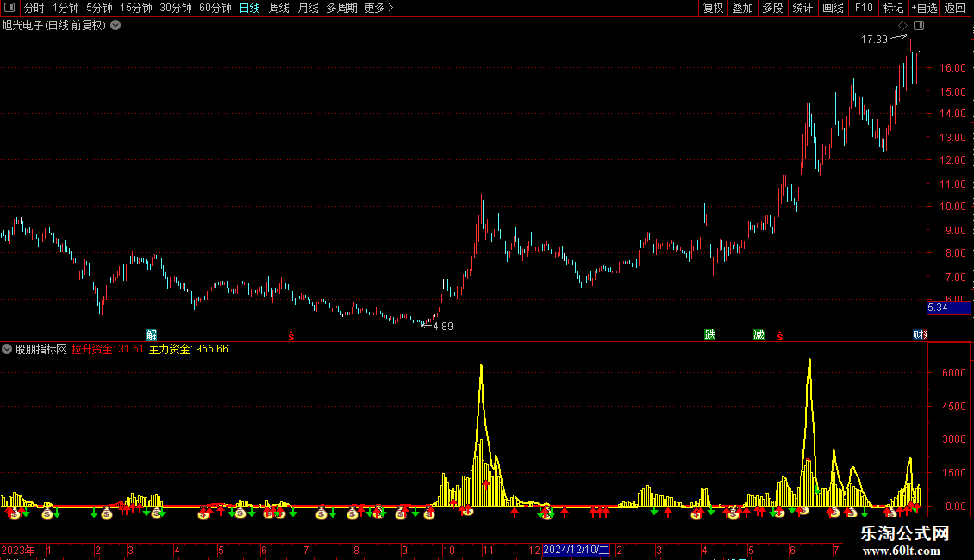Select the 5分钟 period
Viewport: 974px width, 560px height.
click(99, 8)
